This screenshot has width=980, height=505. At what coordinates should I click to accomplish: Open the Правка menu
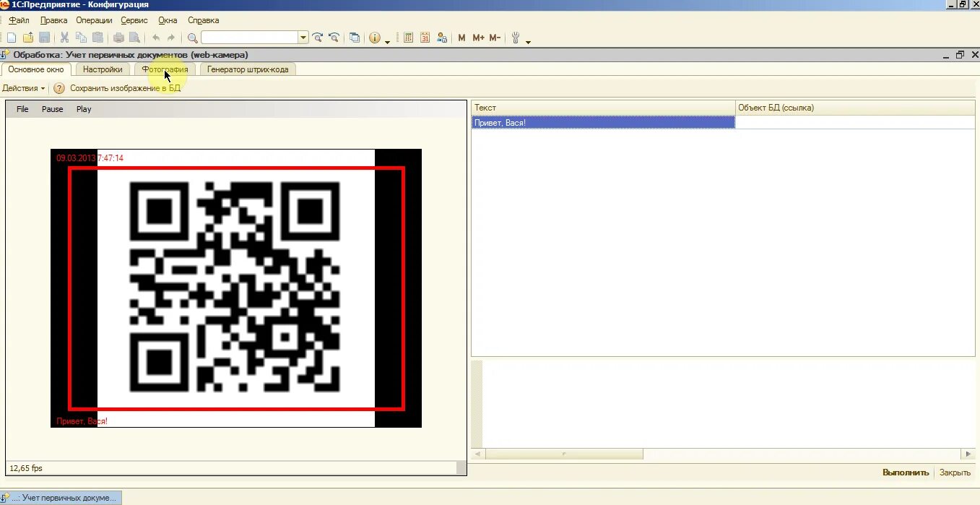(54, 20)
